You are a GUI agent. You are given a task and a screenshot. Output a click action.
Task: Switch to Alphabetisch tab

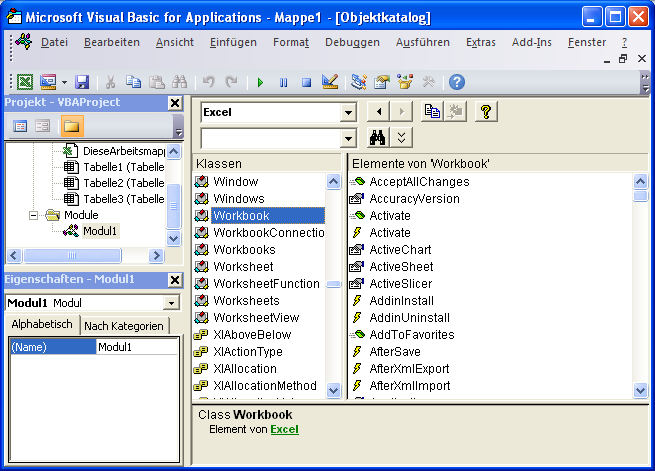[x=42, y=324]
